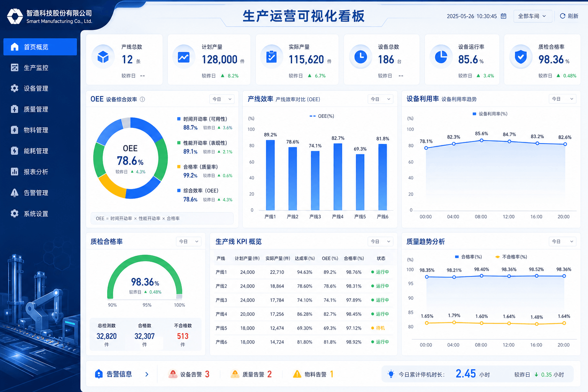Open the 物料告警 1 alert entry
The height and width of the screenshot is (392, 588).
tap(313, 374)
